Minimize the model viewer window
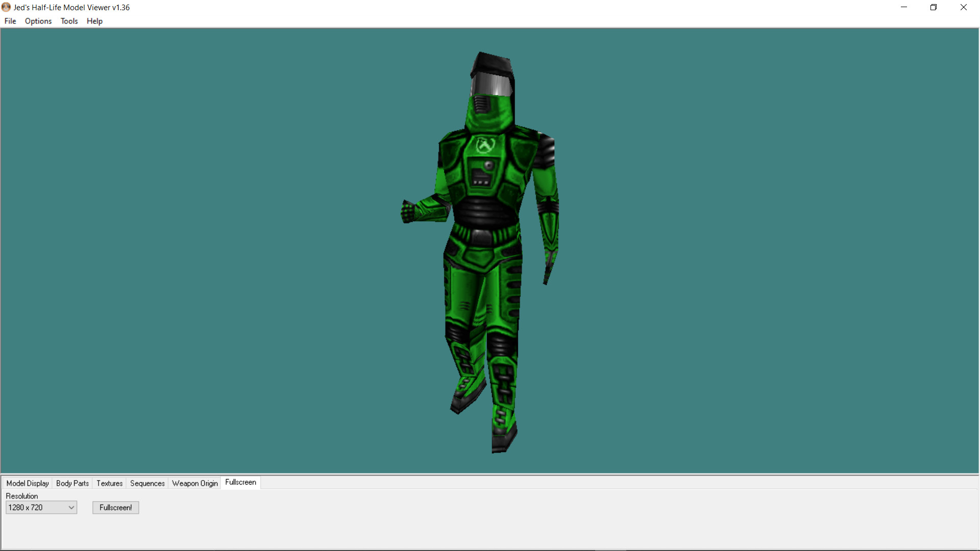980x551 pixels. pos(903,7)
